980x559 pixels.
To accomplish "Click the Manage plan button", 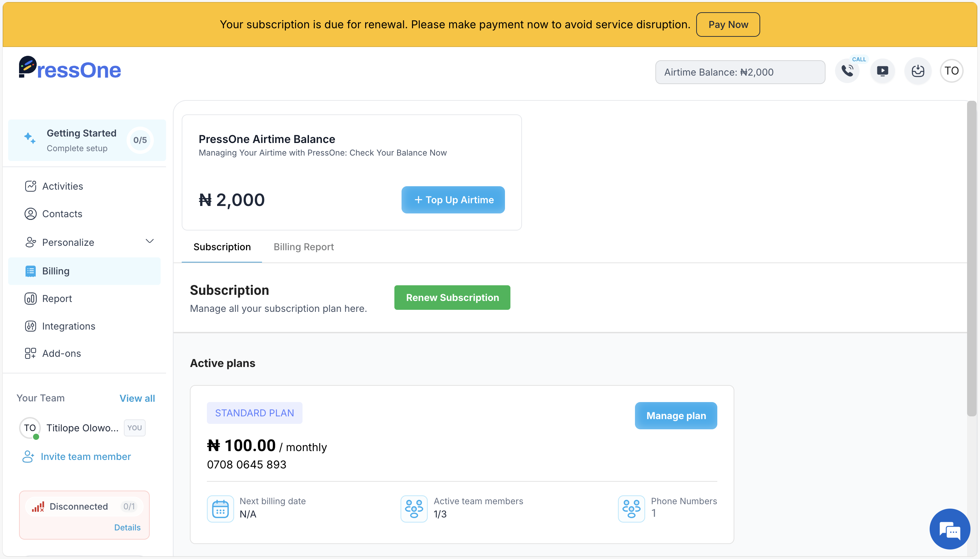I will click(676, 416).
